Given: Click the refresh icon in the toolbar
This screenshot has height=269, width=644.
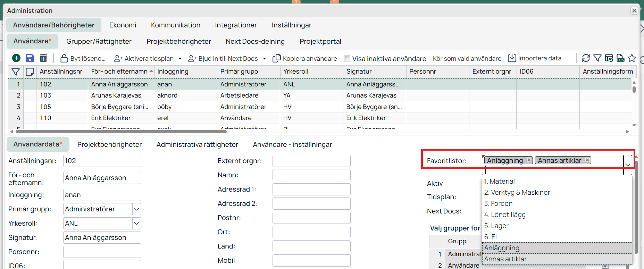Looking at the screenshot, I should pyautogui.click(x=586, y=58).
